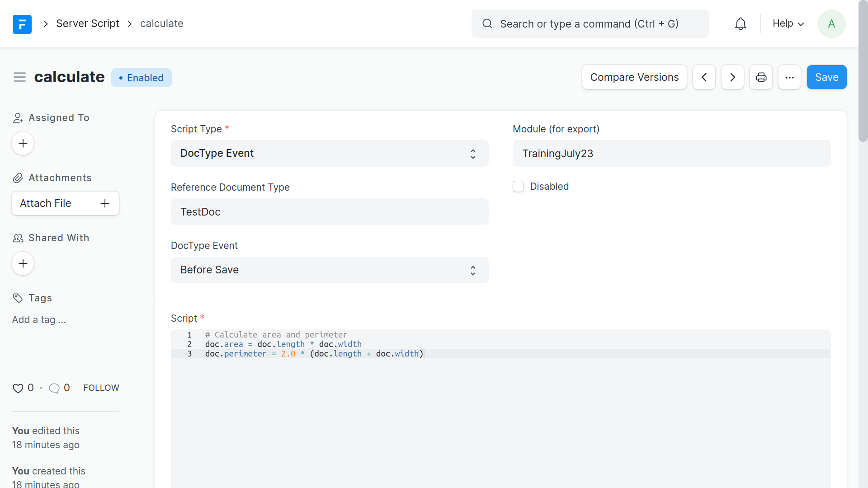Viewport: 868px width, 488px height.
Task: Open comments bubble icon
Action: [x=54, y=388]
